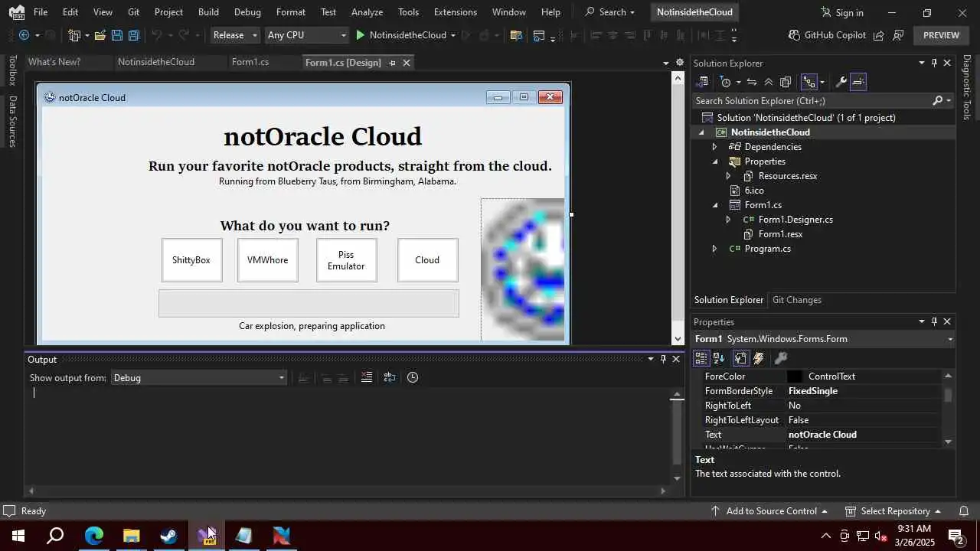This screenshot has height=551, width=980.
Task: Save the current file with the Save icon
Action: pos(116,35)
